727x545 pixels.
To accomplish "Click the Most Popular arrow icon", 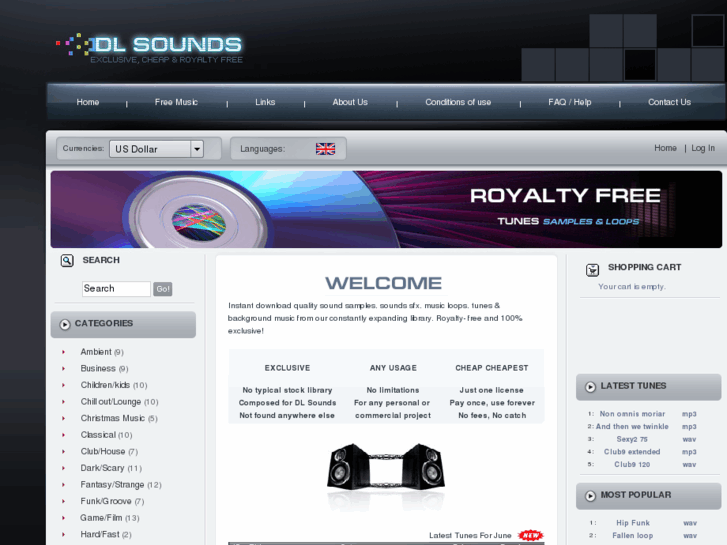I will [590, 496].
